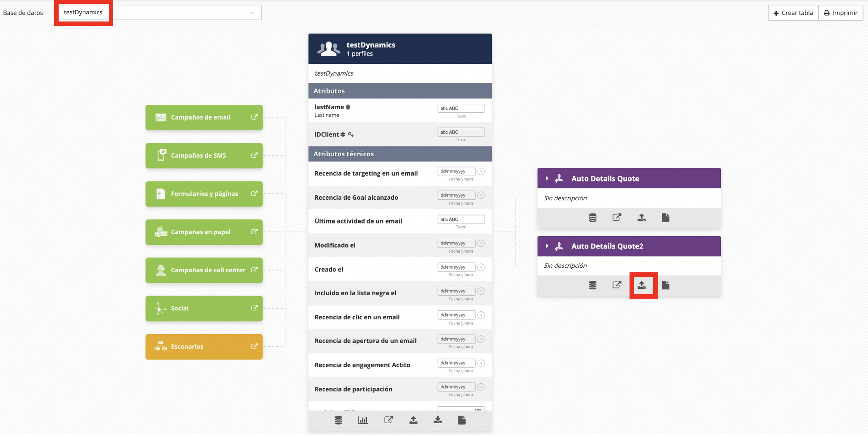Expand the Auto Details Quote2 table

tap(547, 246)
